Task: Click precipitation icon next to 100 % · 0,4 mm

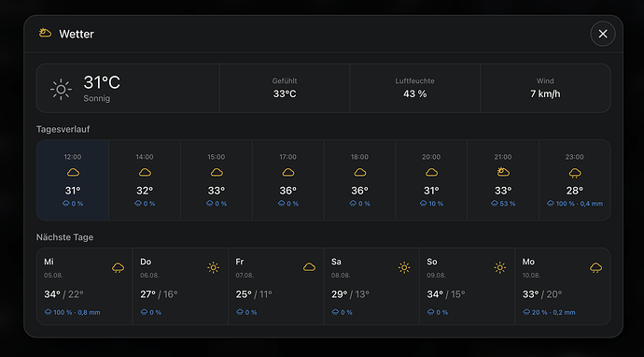Action: pyautogui.click(x=551, y=203)
